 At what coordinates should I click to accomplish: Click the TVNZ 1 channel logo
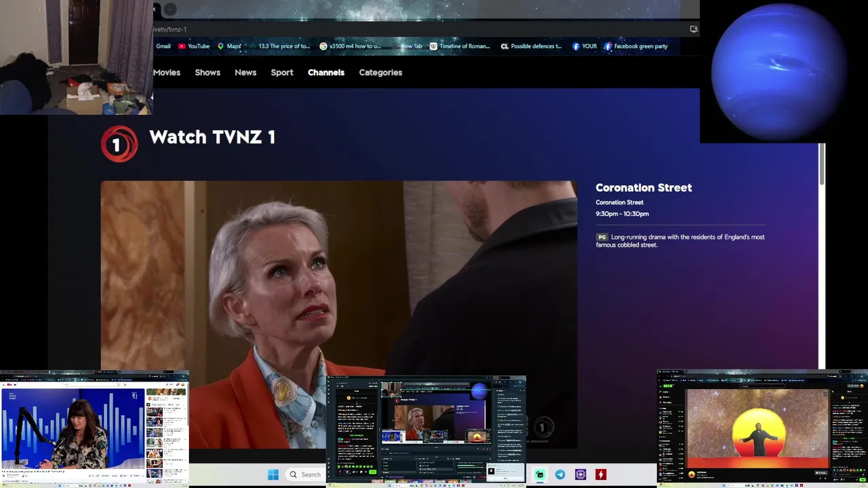coord(119,143)
